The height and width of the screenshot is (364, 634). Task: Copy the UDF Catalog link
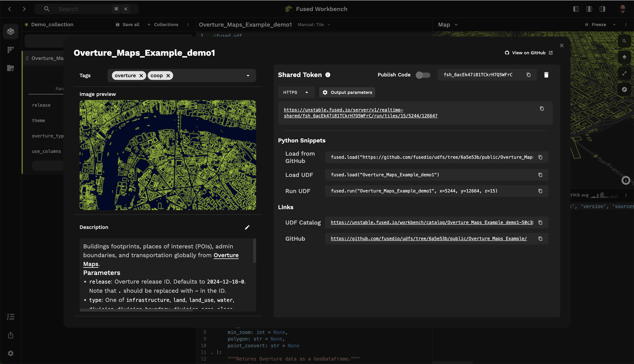540,223
